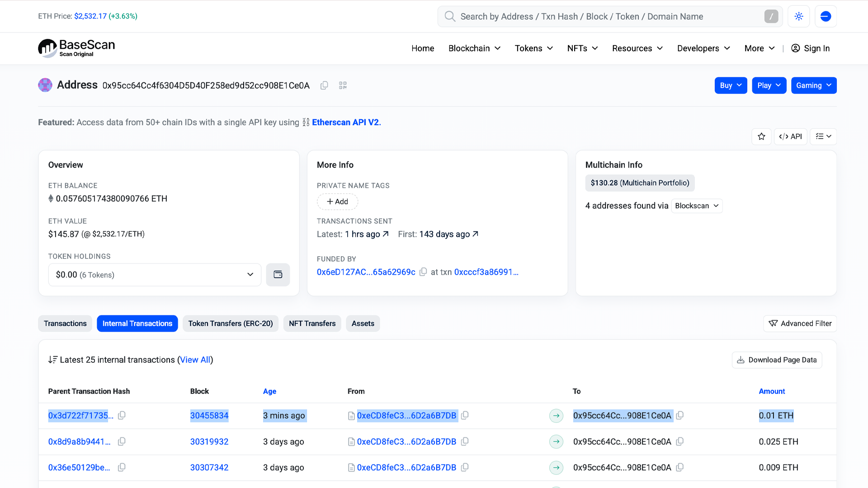868x488 pixels.
Task: Copy To address in 0.009 ETH row
Action: [x=679, y=468]
